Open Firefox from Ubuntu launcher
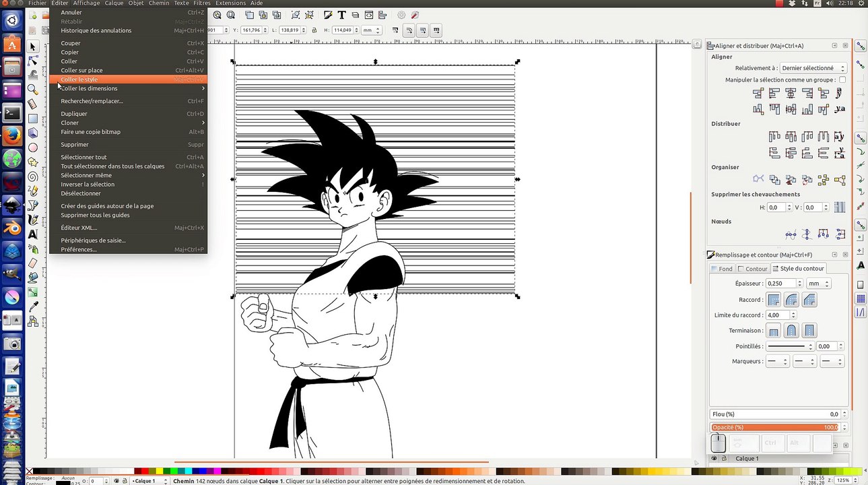868x485 pixels. pyautogui.click(x=12, y=136)
